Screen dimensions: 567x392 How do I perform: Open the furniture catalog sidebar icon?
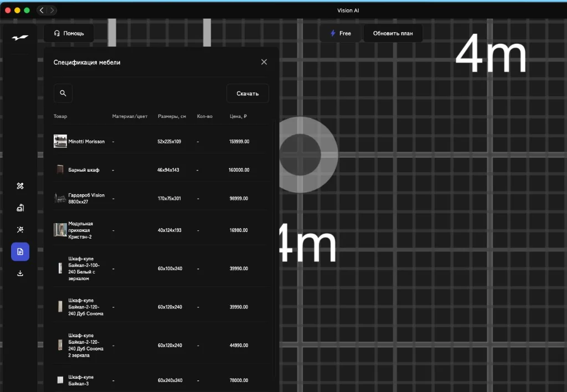20,208
